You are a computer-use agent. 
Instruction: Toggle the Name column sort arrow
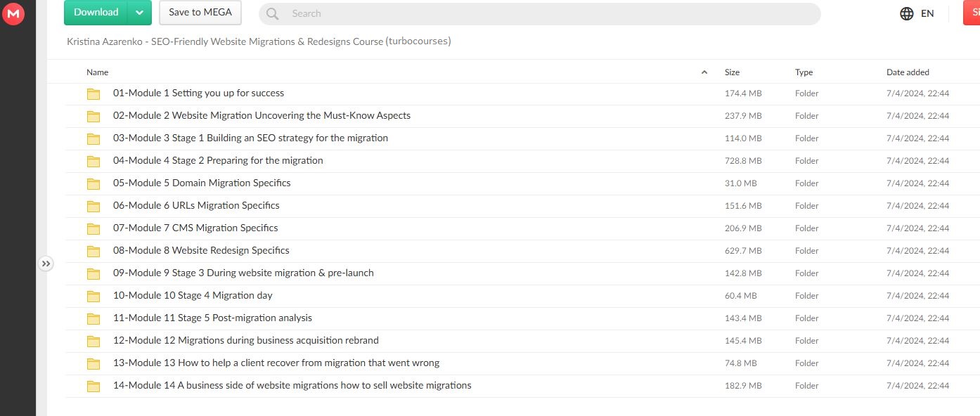pyautogui.click(x=704, y=72)
